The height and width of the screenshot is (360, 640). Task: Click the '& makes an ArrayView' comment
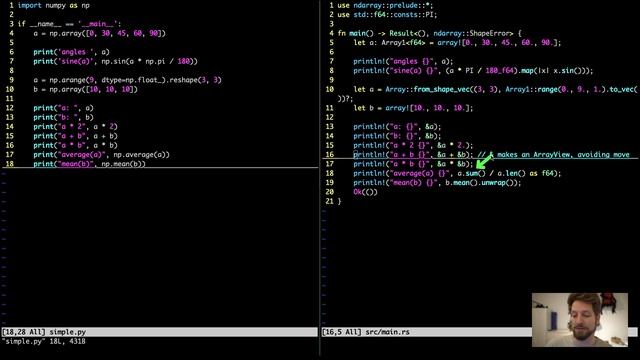553,155
